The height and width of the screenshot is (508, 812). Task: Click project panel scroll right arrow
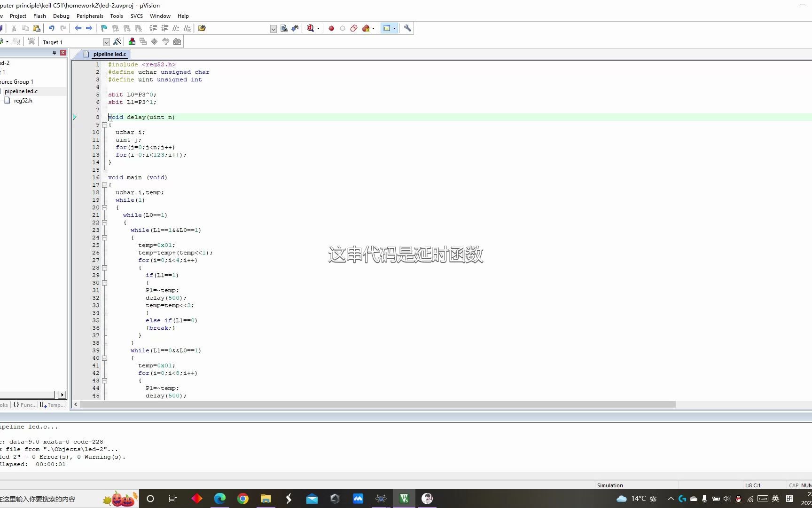[62, 395]
